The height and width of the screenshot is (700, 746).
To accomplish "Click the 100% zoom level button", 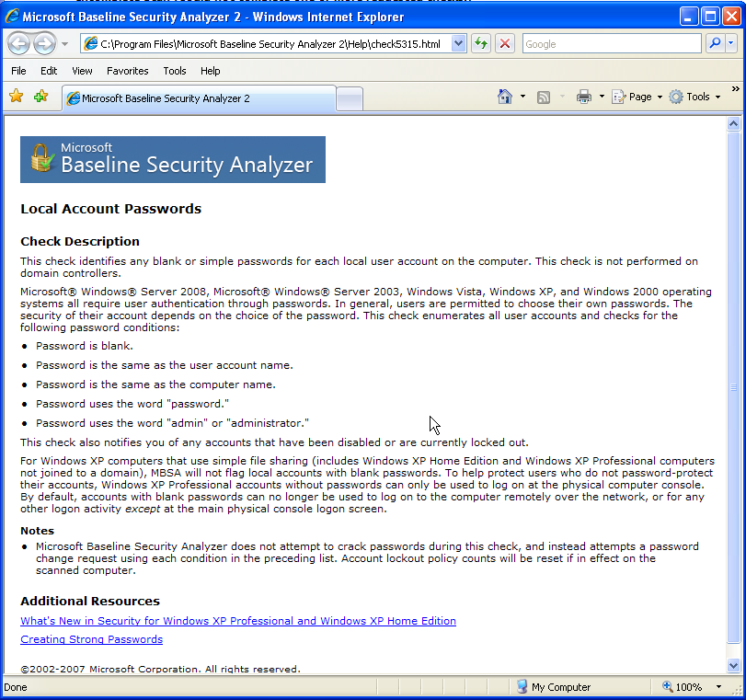I will coord(683,687).
